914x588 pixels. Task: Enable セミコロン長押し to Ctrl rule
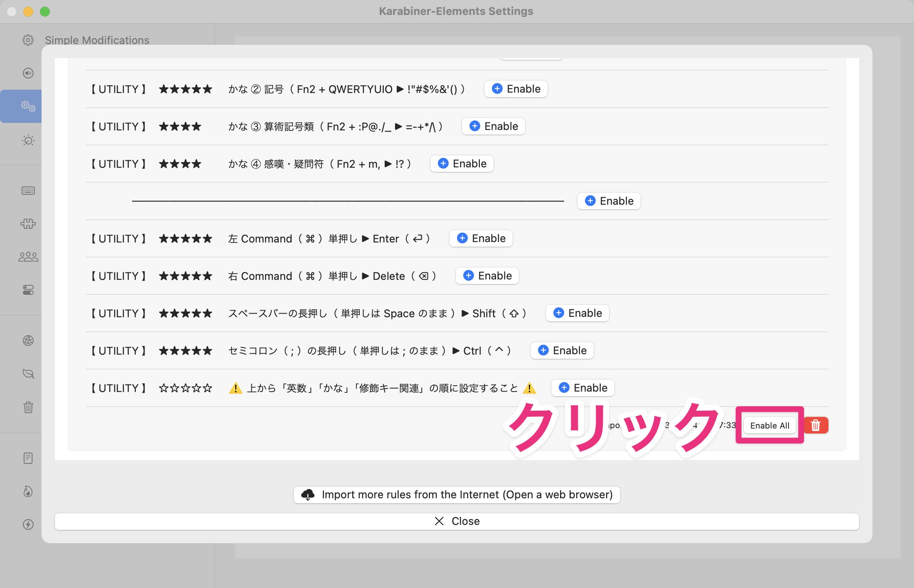pos(562,350)
